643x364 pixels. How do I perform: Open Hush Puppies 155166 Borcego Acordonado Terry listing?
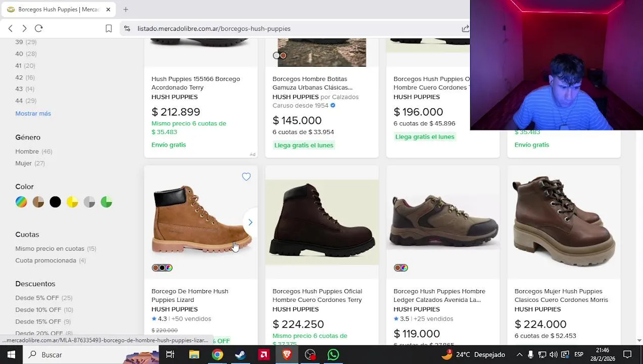tap(196, 83)
